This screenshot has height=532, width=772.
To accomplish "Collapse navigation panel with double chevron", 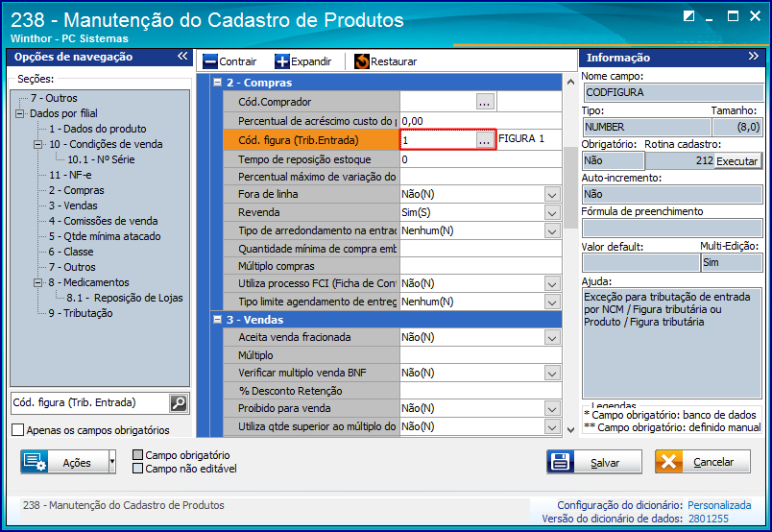I will coord(182,56).
